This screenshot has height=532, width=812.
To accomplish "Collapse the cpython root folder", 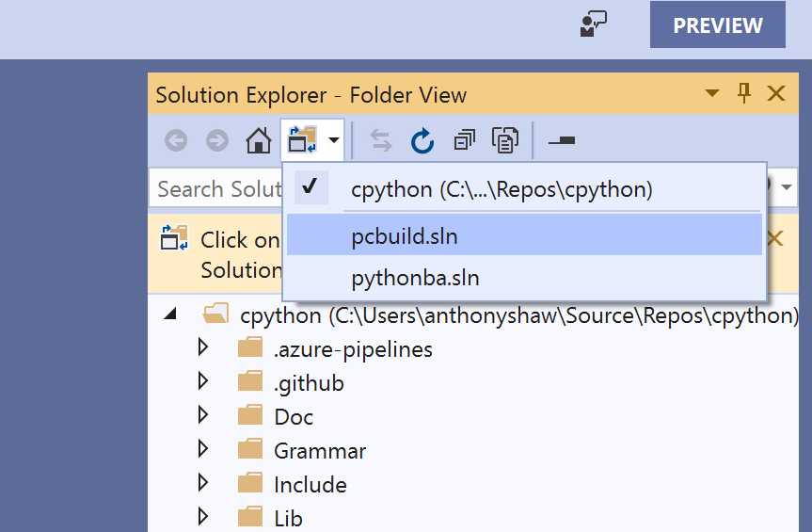I will (169, 315).
